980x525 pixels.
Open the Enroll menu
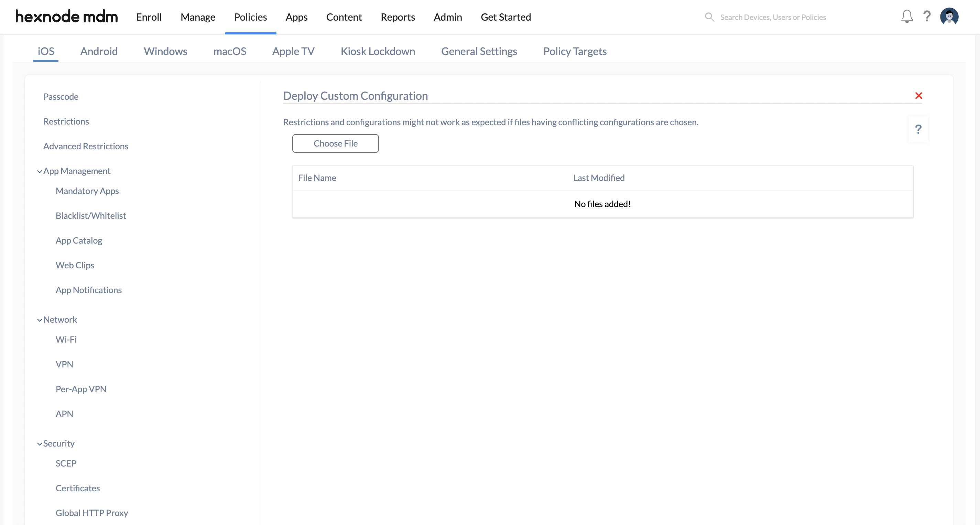click(149, 17)
